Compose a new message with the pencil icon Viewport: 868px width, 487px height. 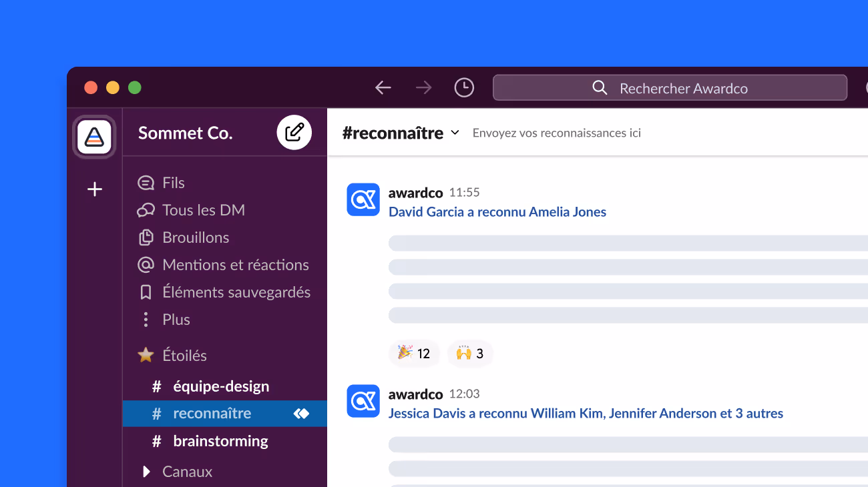(294, 132)
